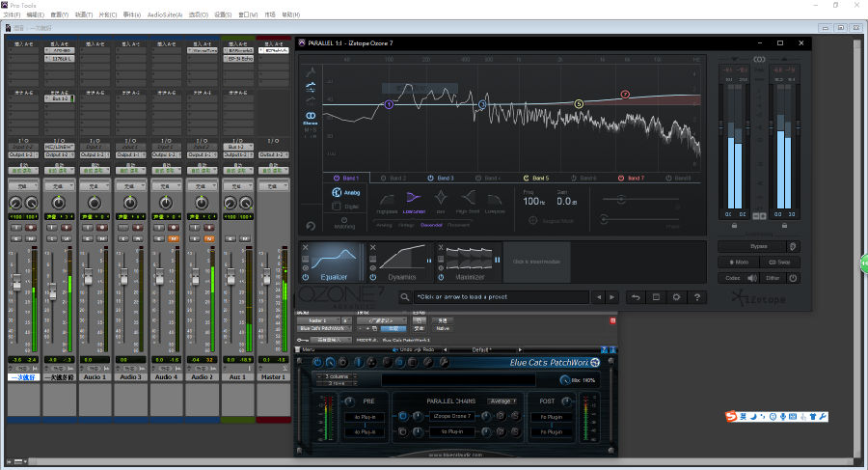Click EQ node 1 on the spectrum
Image resolution: width=868 pixels, height=470 pixels.
389,104
